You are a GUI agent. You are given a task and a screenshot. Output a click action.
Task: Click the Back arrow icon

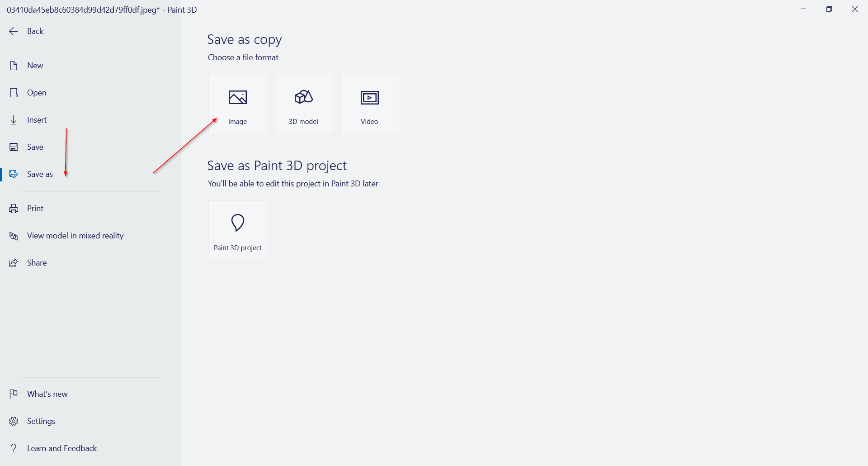[x=14, y=31]
